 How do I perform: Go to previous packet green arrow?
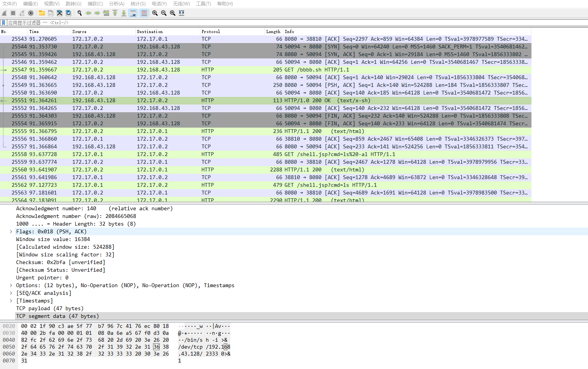(x=88, y=13)
